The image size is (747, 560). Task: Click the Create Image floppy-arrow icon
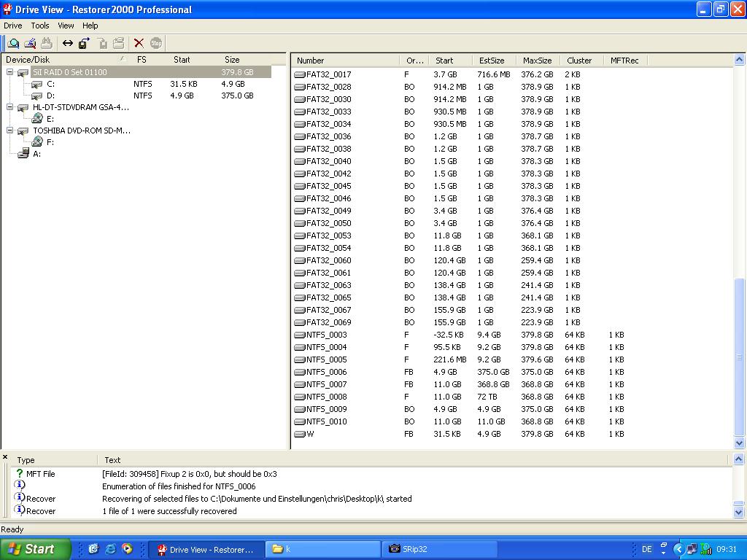[x=85, y=43]
